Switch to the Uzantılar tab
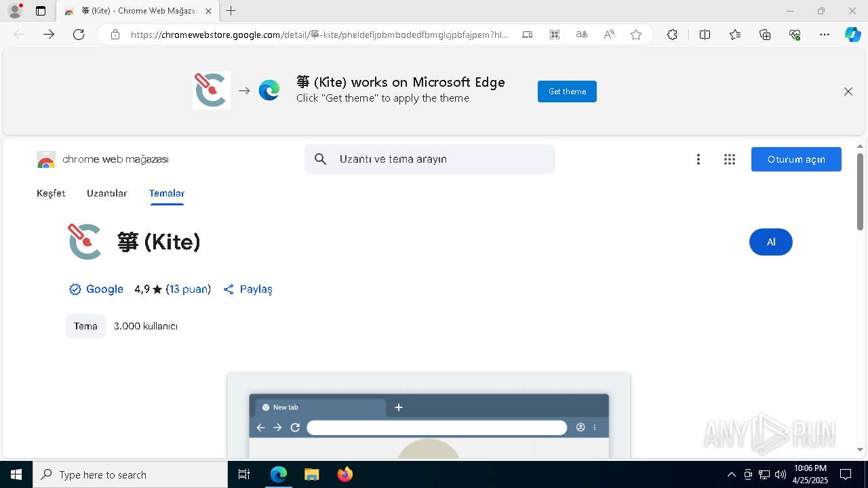 (107, 193)
